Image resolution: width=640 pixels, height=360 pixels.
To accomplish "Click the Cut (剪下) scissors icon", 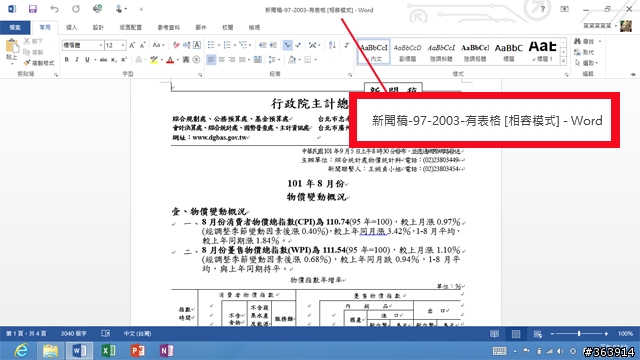I will [x=27, y=41].
